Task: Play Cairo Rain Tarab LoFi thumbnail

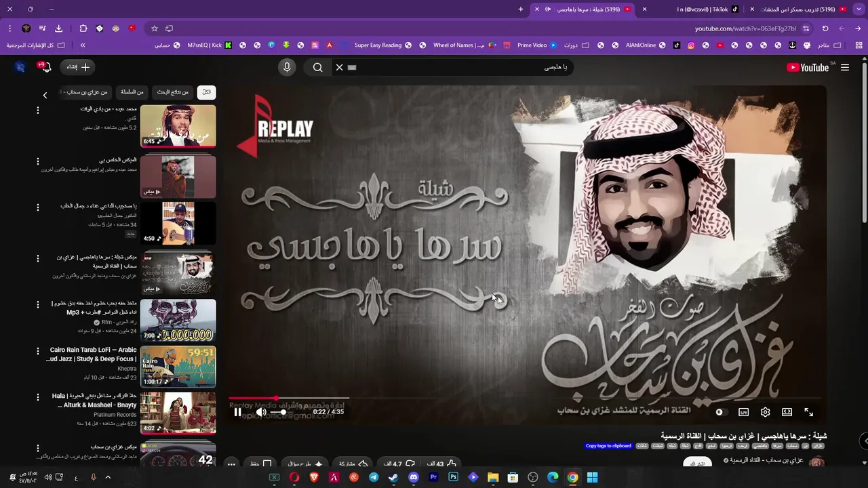Action: (178, 367)
